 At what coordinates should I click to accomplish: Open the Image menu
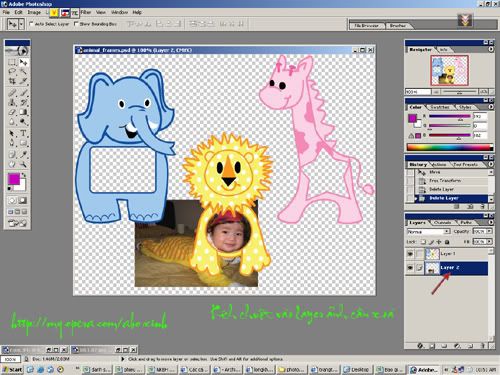coord(34,12)
